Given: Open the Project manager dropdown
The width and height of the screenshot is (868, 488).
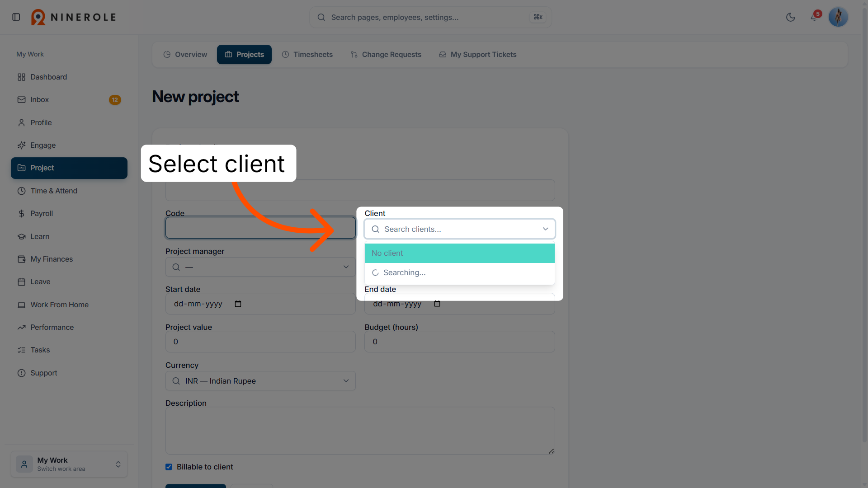Looking at the screenshot, I should pos(260,267).
